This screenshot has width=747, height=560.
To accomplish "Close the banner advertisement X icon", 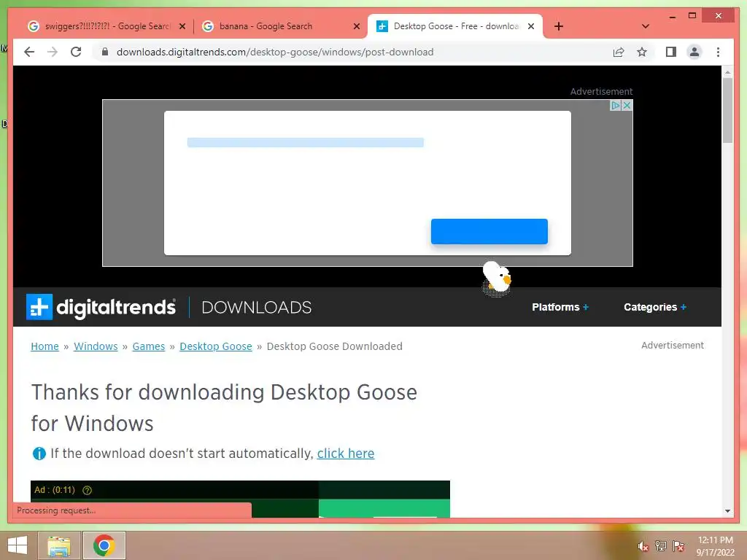I will click(627, 105).
